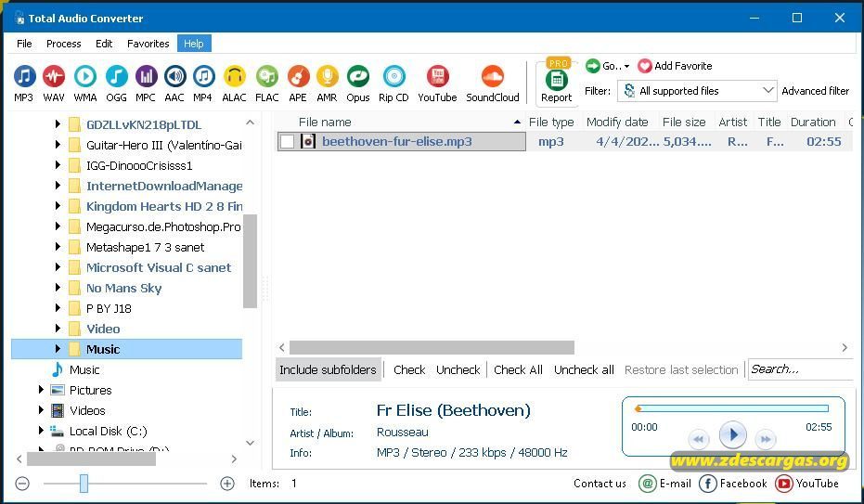Select AMR microphone icon
Screen dimensions: 864x504
click(328, 76)
